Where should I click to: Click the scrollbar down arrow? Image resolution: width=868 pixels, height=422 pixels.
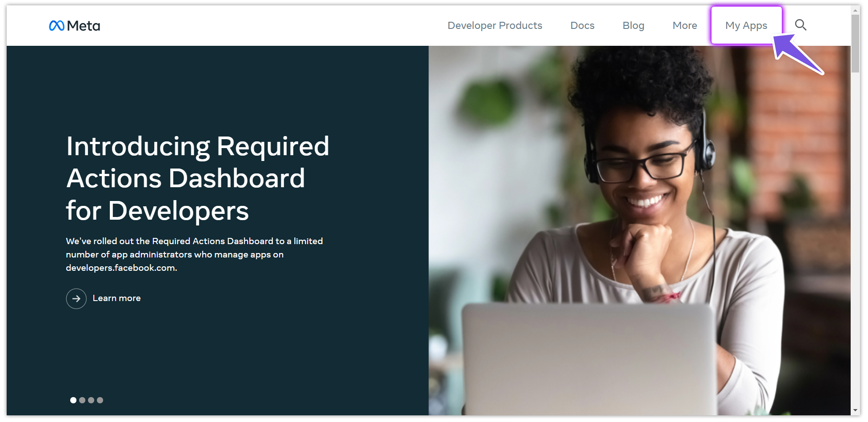click(855, 410)
